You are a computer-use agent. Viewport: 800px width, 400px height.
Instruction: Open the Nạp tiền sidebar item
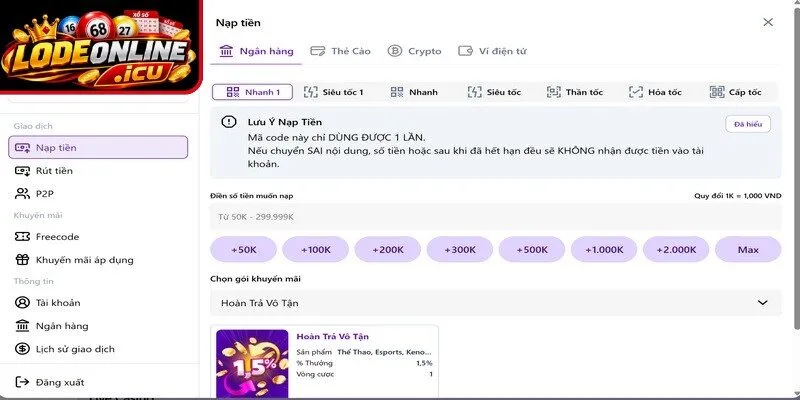coord(98,147)
